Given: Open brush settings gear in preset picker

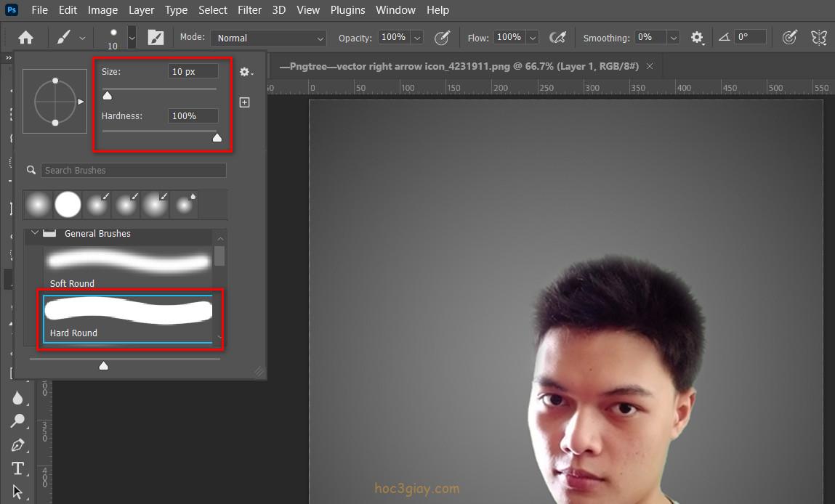Looking at the screenshot, I should pyautogui.click(x=245, y=72).
